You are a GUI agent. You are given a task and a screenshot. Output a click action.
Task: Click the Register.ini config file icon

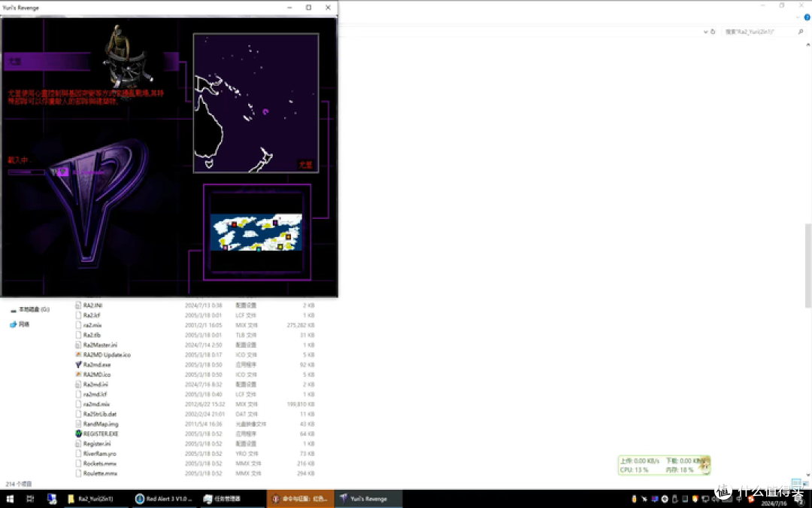tap(78, 443)
